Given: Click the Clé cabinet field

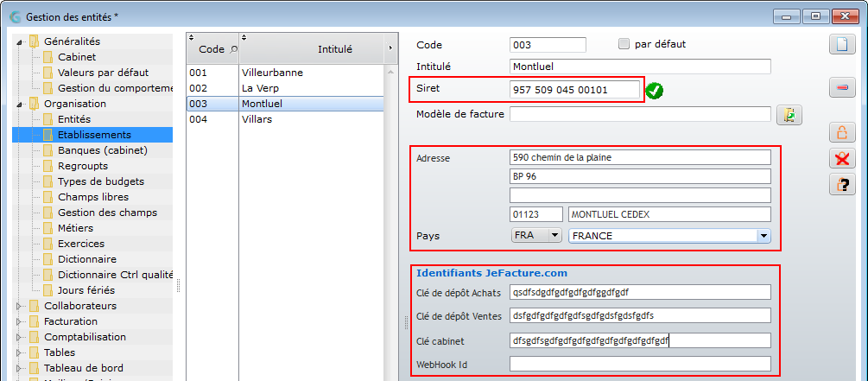Looking at the screenshot, I should (640, 340).
